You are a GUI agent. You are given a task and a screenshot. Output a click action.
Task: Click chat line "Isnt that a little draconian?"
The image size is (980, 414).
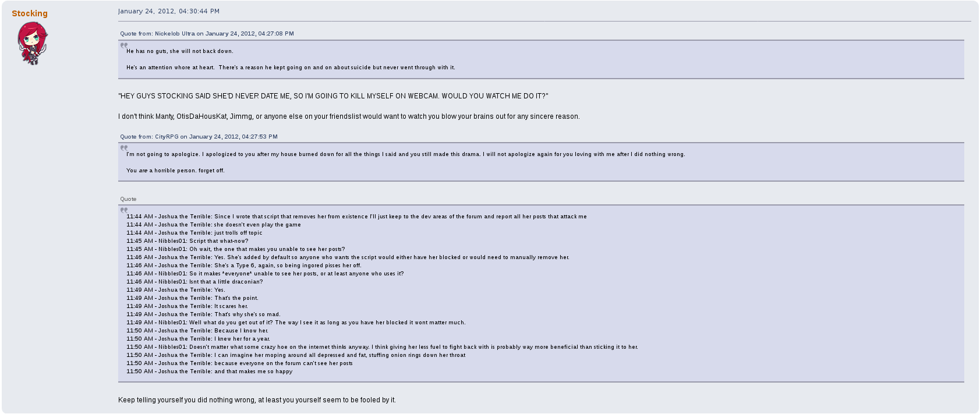click(x=194, y=282)
